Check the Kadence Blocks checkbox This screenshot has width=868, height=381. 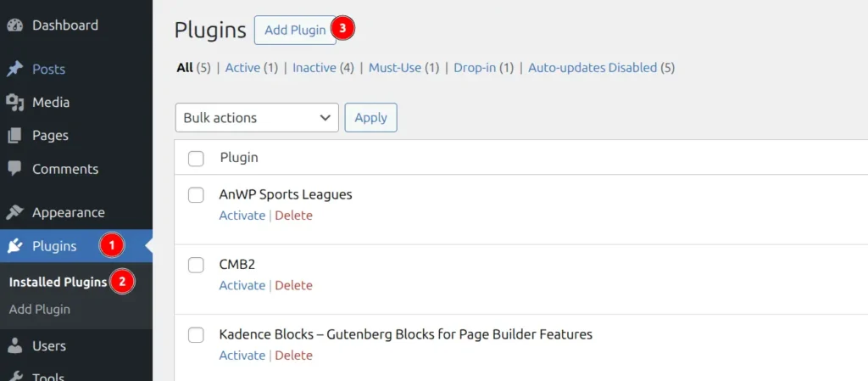point(196,335)
